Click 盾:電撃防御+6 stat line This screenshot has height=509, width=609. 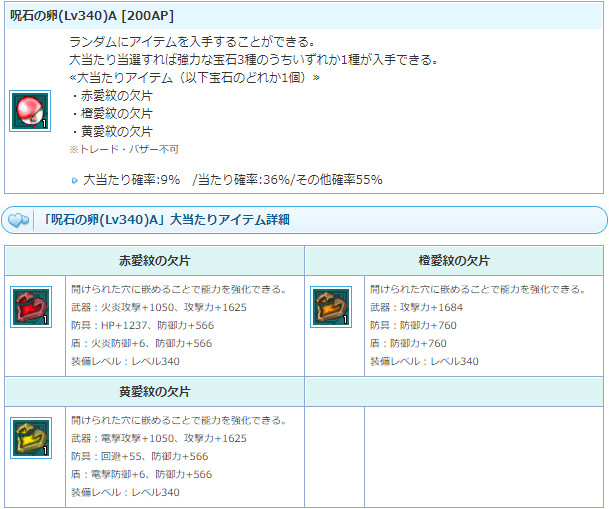tap(141, 474)
